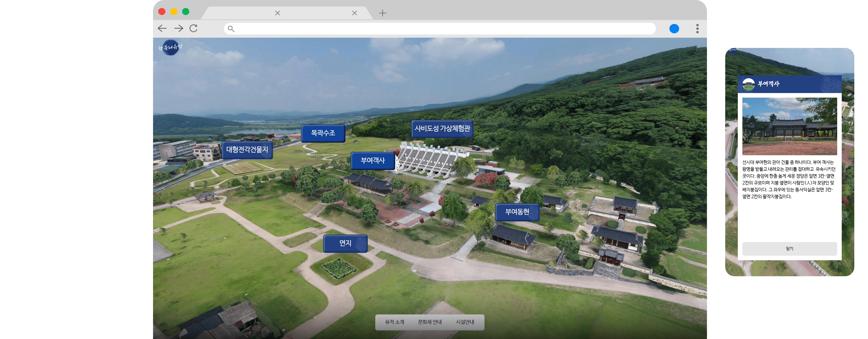The image size is (868, 339).
Task: Close the second browser tab
Action: pyautogui.click(x=354, y=13)
